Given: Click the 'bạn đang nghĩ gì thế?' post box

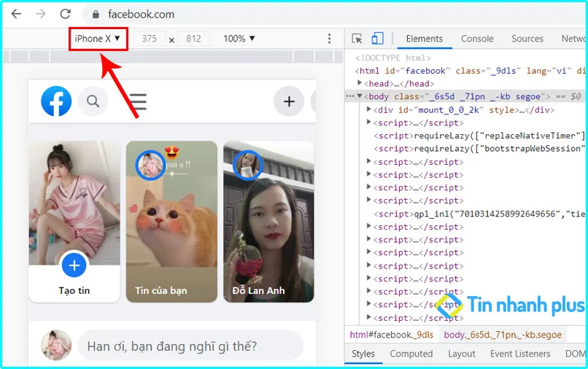Looking at the screenshot, I should pyautogui.click(x=190, y=346).
